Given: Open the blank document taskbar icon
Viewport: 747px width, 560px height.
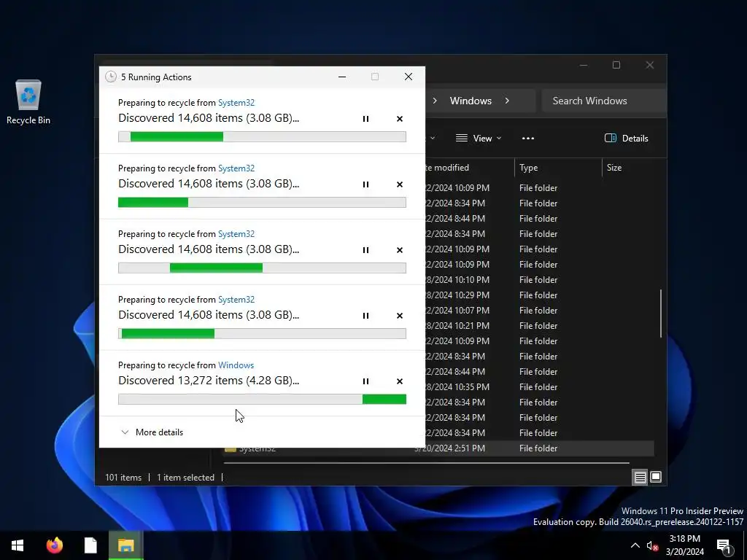Looking at the screenshot, I should pyautogui.click(x=90, y=545).
